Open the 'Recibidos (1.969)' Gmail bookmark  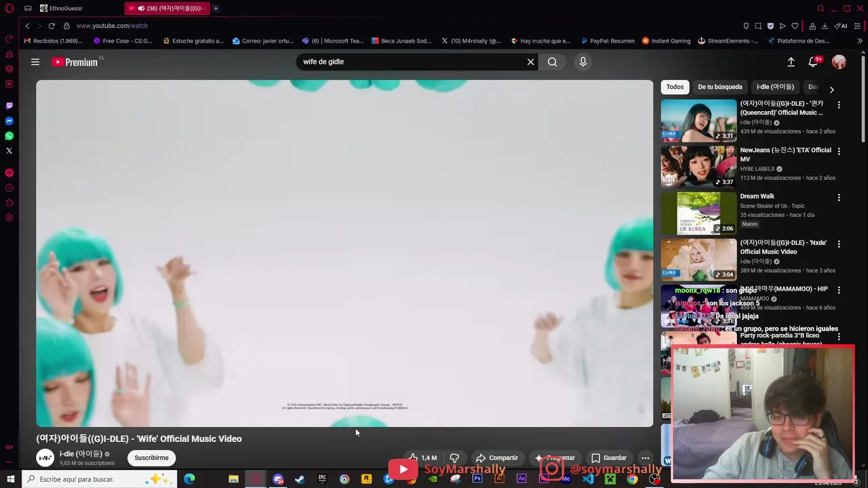click(x=53, y=41)
